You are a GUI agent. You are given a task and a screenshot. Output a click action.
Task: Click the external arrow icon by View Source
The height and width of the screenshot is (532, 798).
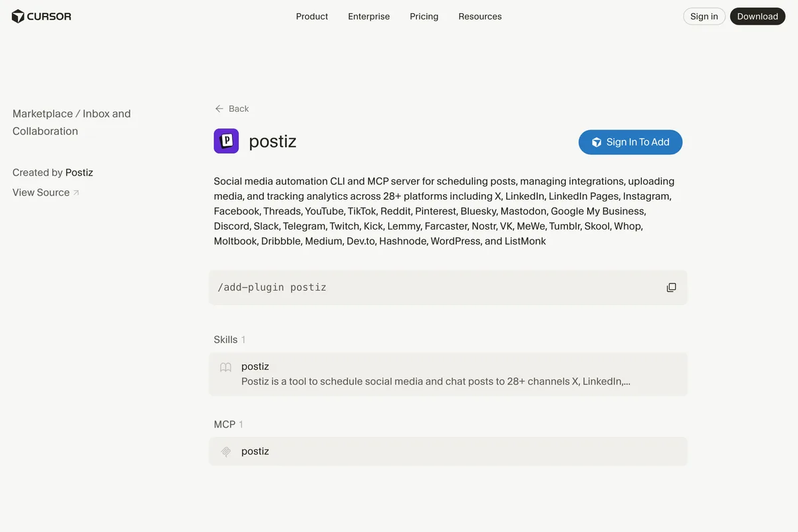[x=76, y=193]
